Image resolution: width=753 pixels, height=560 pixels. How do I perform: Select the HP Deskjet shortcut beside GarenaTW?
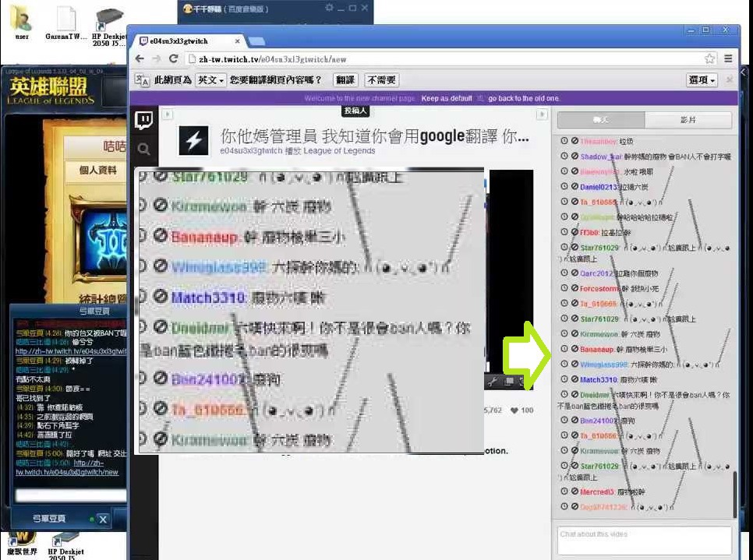pos(108,27)
